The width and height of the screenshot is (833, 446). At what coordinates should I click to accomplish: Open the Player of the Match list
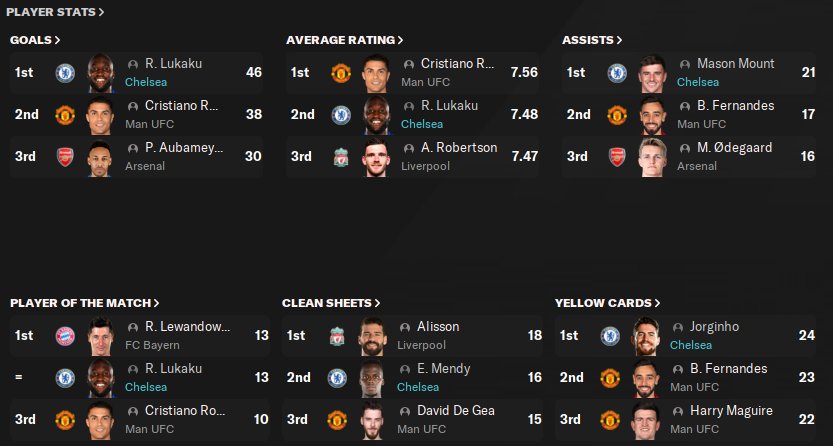(x=84, y=302)
